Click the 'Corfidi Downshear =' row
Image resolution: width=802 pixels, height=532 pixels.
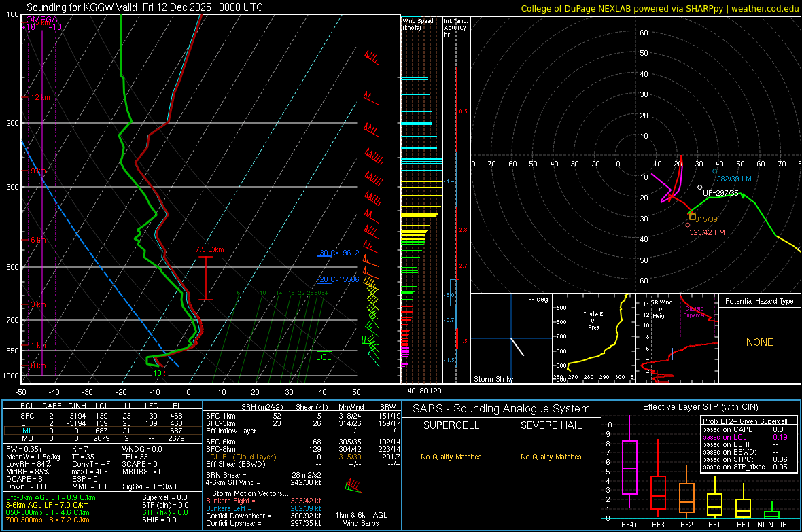[264, 516]
